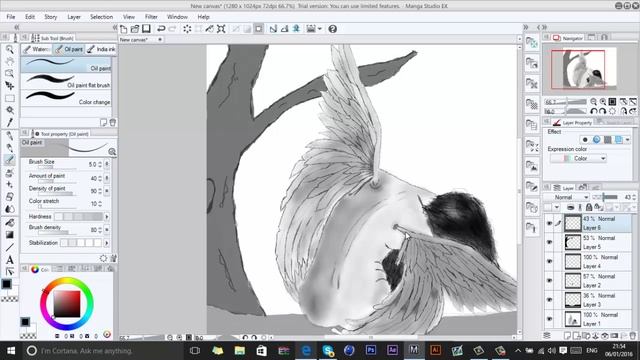
Task: Open the Layer menu
Action: tap(74, 17)
